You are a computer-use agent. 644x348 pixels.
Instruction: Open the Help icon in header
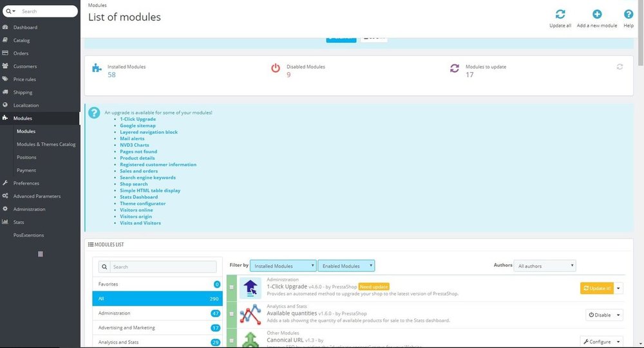coord(629,14)
